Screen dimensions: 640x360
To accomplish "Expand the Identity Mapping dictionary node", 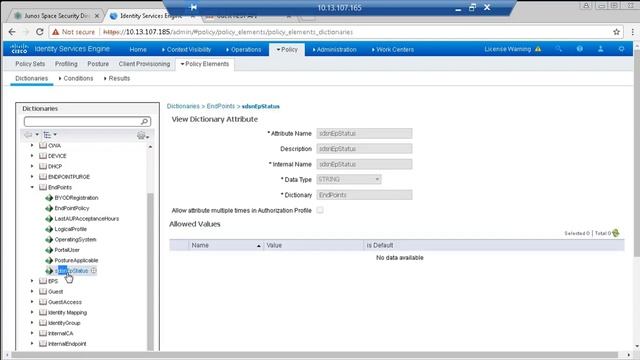I will point(32,313).
